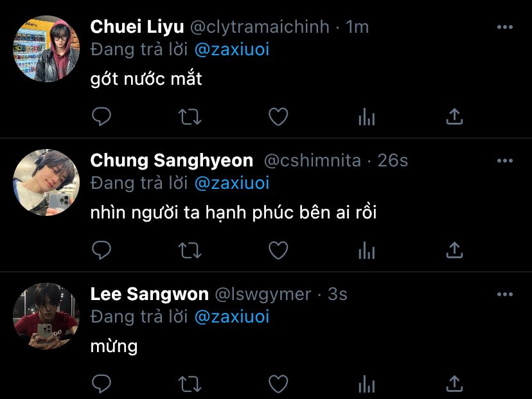Open the @zaxiuoi mention in Lee Sangwon's reply
Image resolution: width=532 pixels, height=399 pixels.
pos(232,317)
